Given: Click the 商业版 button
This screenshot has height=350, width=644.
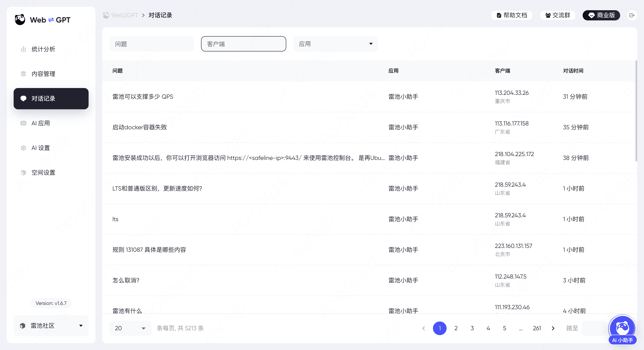Looking at the screenshot, I should [601, 15].
